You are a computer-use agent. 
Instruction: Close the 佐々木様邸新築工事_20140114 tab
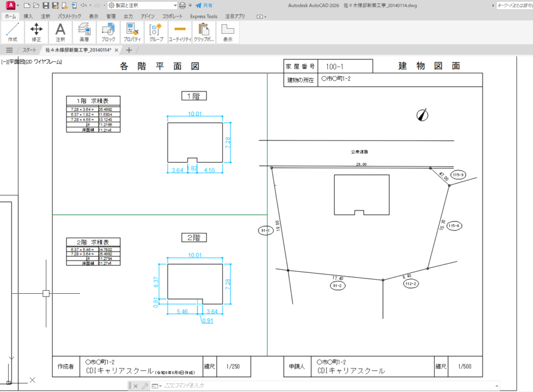[117, 50]
